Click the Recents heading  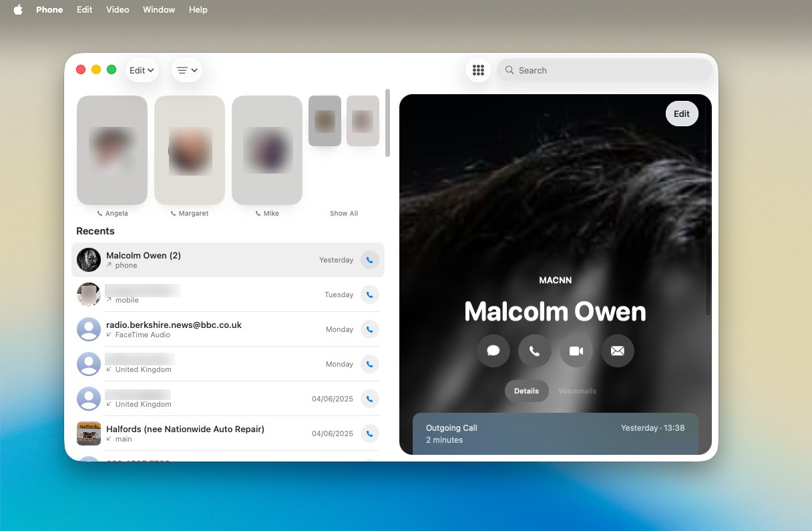(x=95, y=231)
